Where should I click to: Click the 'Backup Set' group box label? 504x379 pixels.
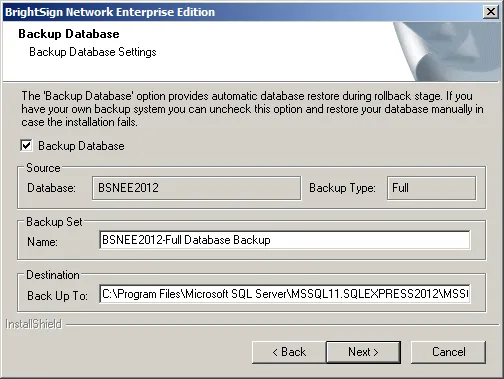[54, 222]
